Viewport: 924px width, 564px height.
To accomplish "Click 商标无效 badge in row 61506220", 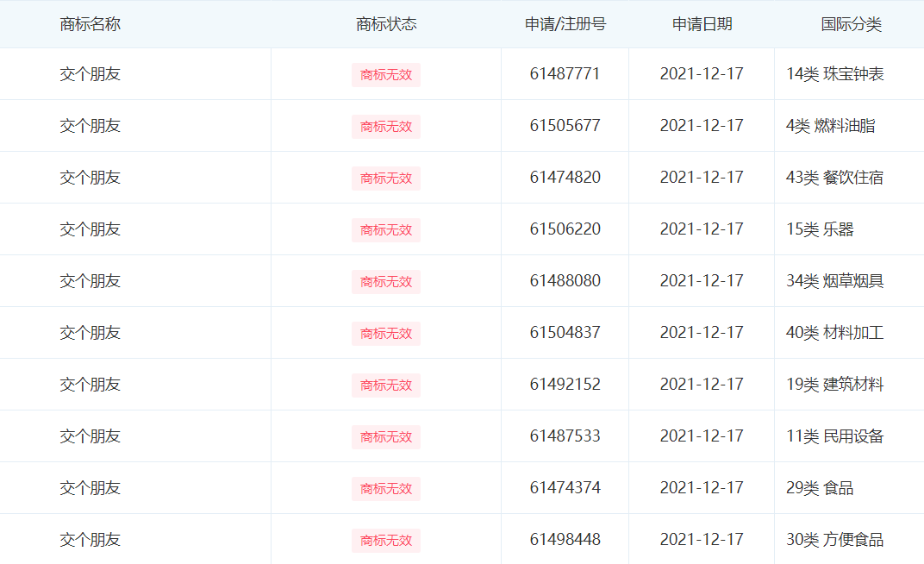I will (x=386, y=230).
